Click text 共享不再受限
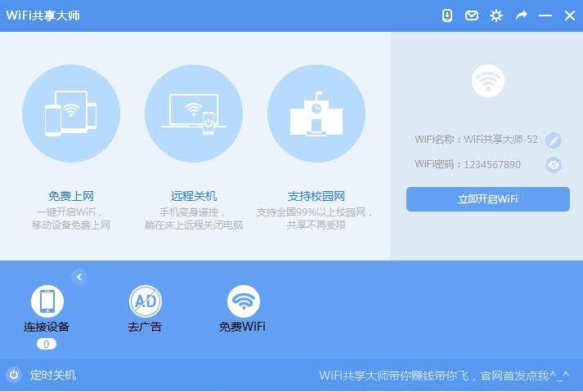The image size is (583, 392). click(316, 225)
